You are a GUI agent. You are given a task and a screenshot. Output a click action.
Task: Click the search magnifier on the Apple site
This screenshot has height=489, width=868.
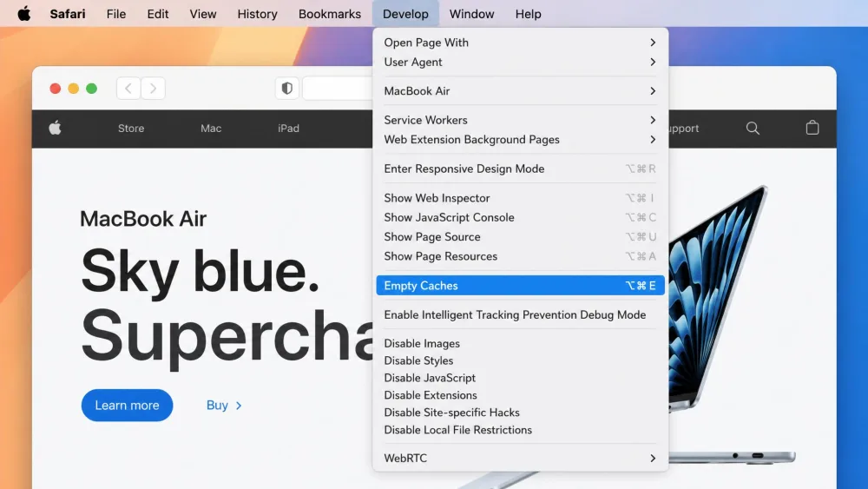click(x=753, y=128)
